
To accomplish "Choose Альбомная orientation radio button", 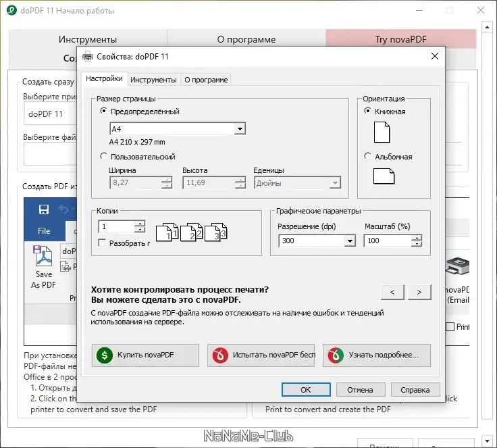I will pyautogui.click(x=367, y=156).
